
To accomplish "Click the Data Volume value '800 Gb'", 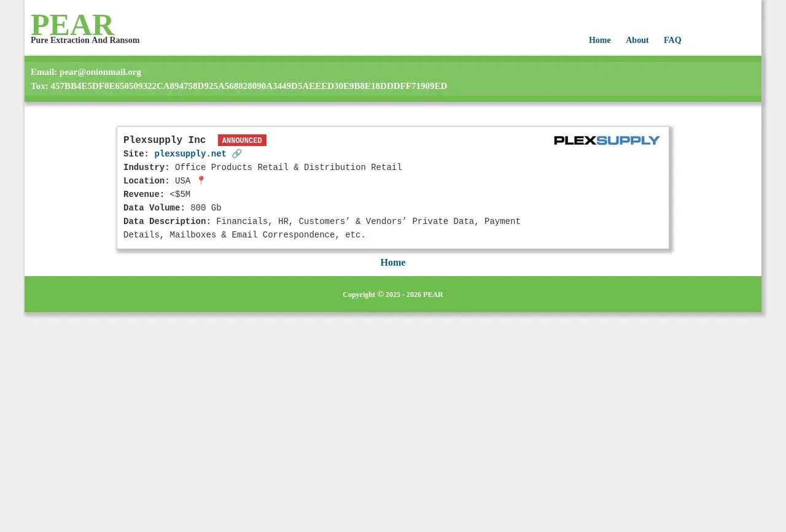I will coord(206,208).
